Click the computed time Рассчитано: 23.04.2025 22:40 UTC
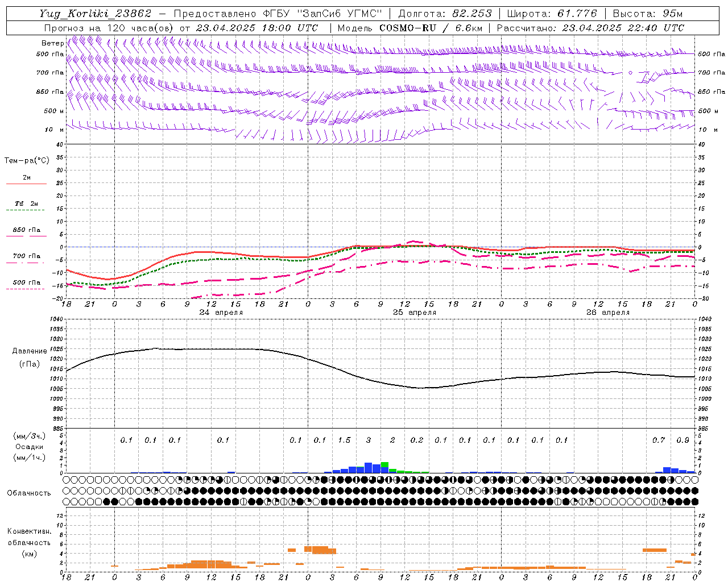 (590, 28)
